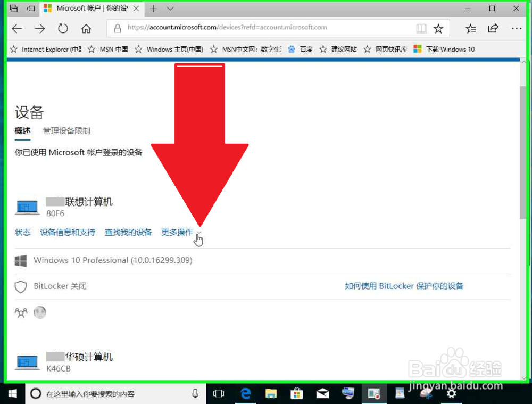Click the microphone icon in search box
The height and width of the screenshot is (404, 532).
click(x=195, y=394)
